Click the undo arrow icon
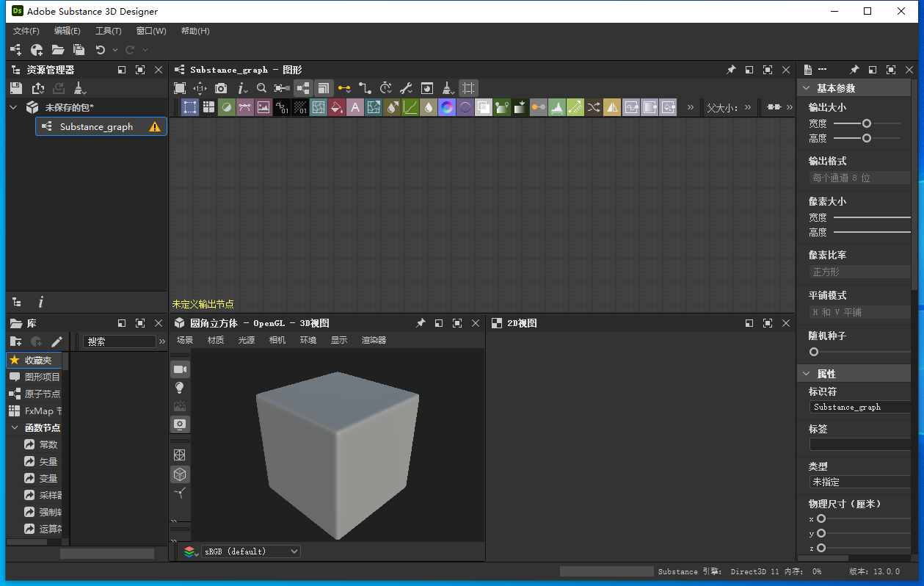Screen dimensions: 924x586 (100, 50)
